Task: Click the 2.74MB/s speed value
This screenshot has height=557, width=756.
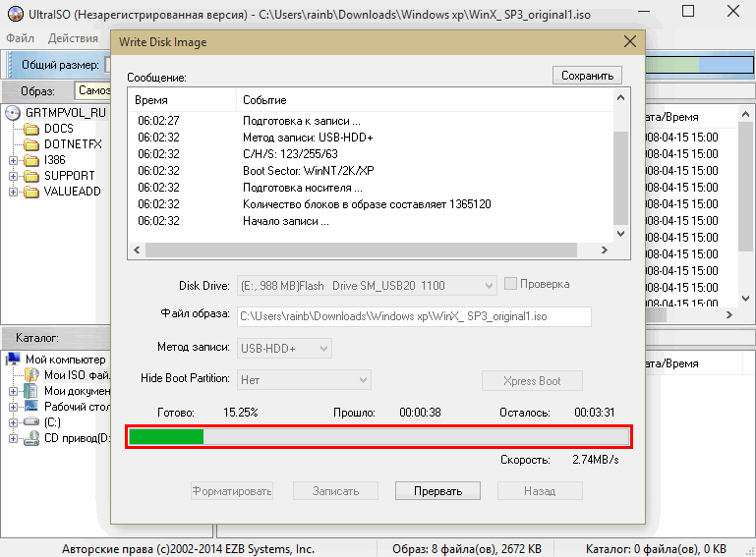Action: 595,460
